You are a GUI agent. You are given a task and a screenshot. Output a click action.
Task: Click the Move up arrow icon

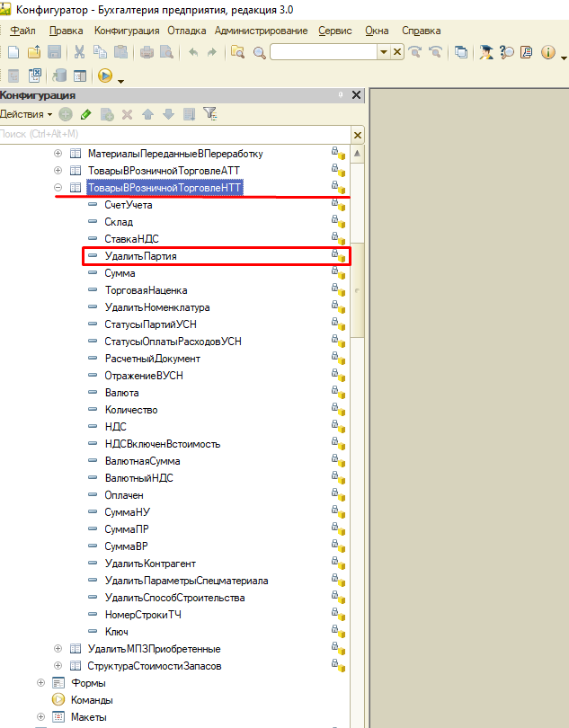(x=147, y=114)
